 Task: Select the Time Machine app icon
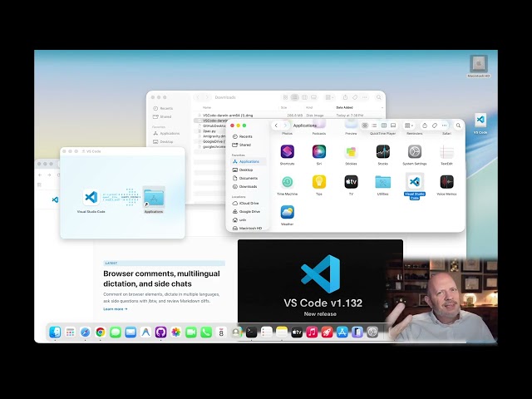[x=287, y=182]
